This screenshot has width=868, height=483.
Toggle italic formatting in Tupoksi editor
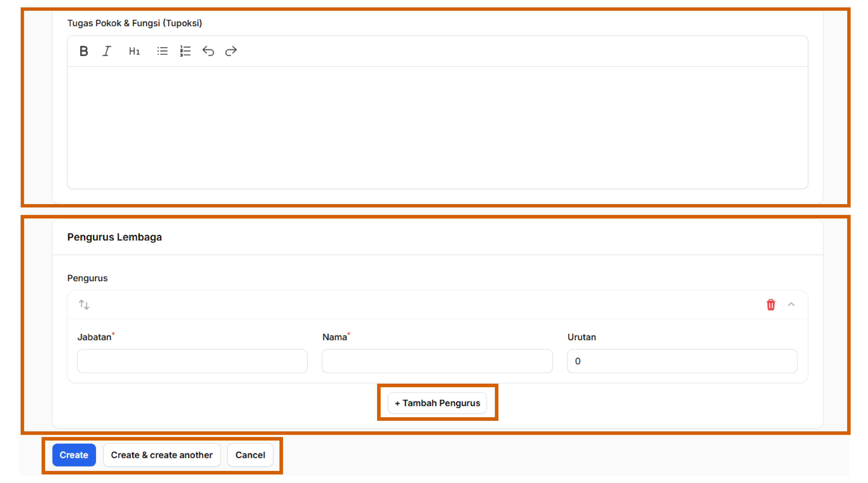[107, 51]
